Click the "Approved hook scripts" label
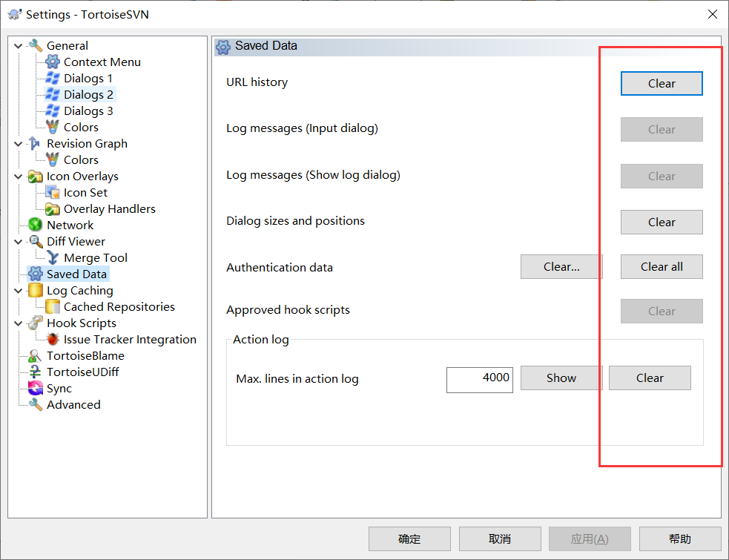Viewport: 729px width, 560px height. [x=288, y=310]
